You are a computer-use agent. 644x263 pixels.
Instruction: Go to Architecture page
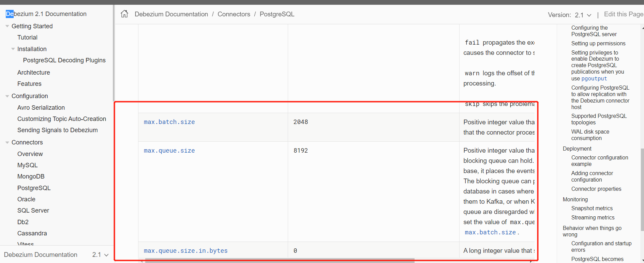pos(33,73)
